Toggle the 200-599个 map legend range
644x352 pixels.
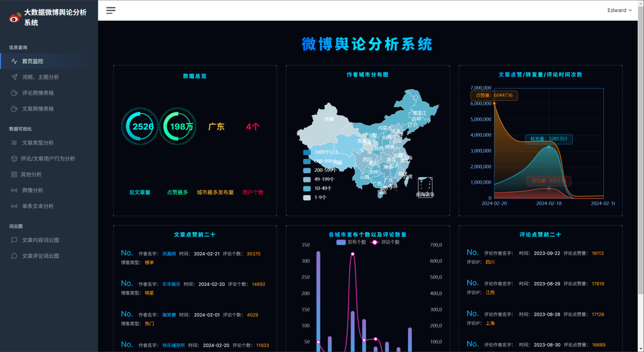[319, 170]
